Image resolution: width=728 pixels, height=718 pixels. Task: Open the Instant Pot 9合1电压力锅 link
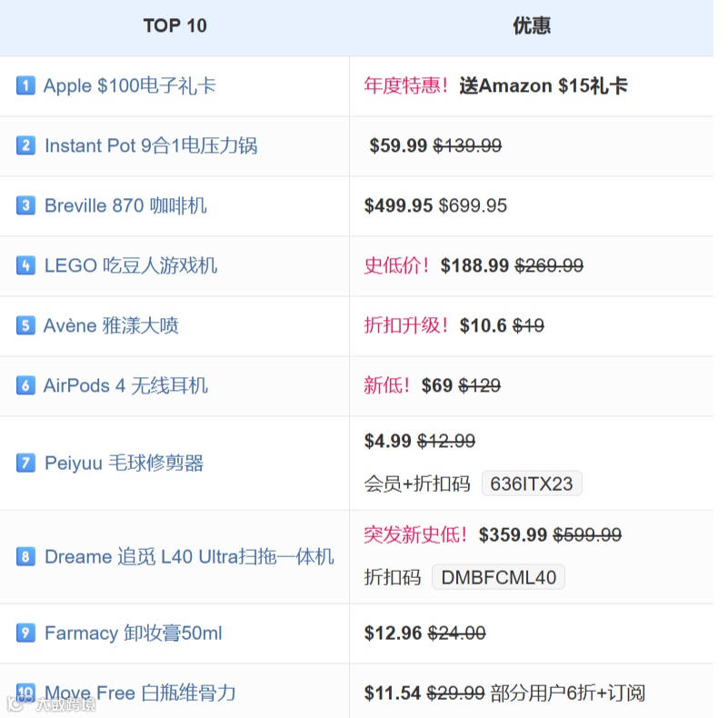tap(151, 145)
